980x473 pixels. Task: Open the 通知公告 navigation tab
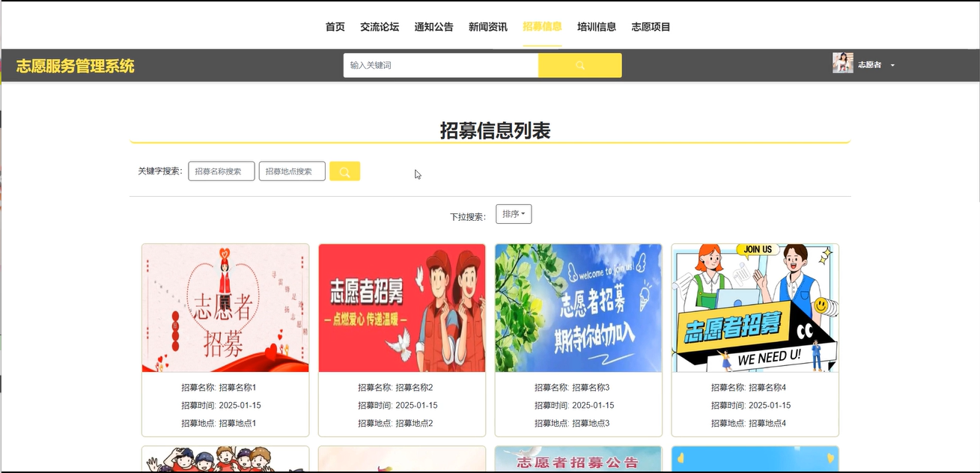[434, 27]
